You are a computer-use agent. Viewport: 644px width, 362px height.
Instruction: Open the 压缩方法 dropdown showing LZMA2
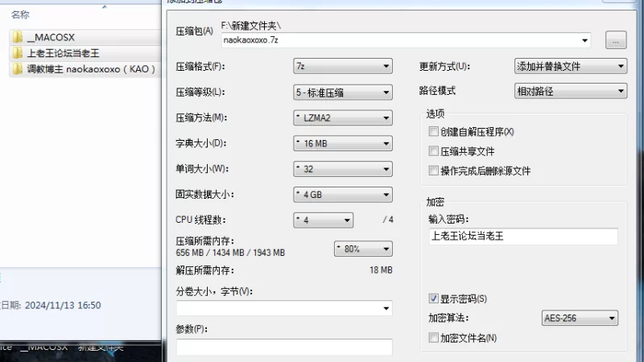pos(343,117)
